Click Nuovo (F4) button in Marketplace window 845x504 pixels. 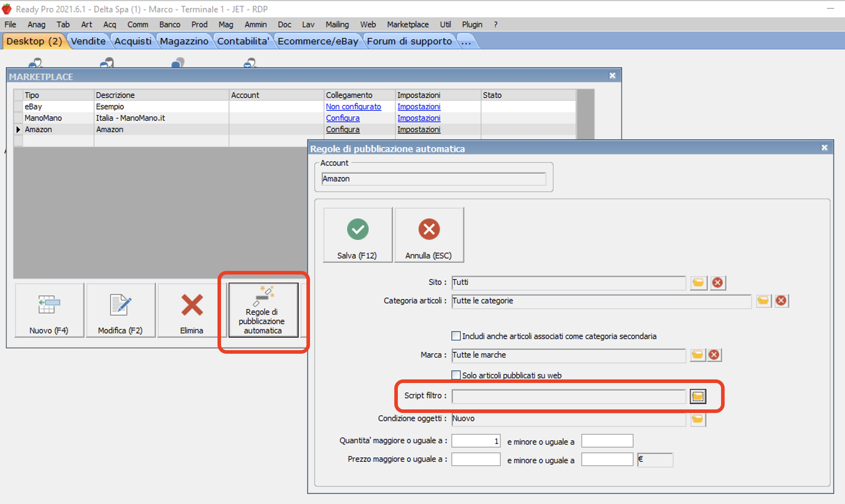(x=49, y=310)
